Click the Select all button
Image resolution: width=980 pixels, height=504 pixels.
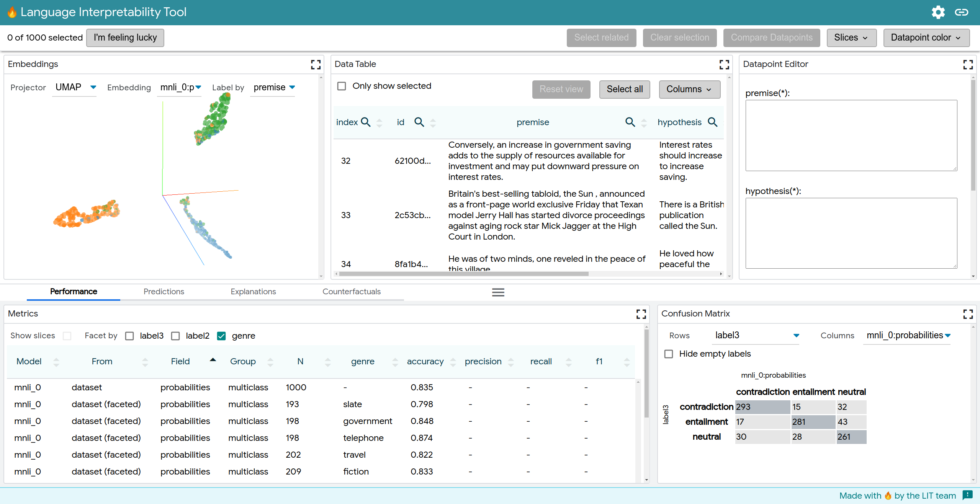(x=624, y=89)
